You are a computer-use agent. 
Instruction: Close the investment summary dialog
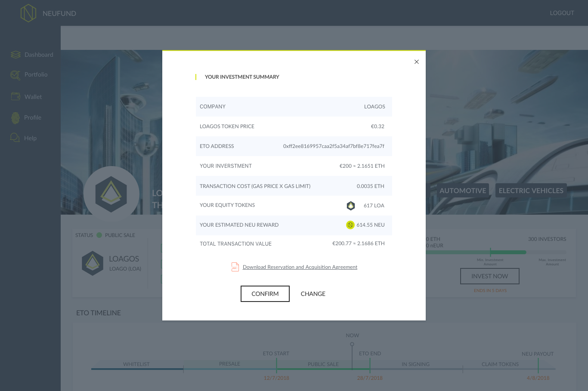click(x=417, y=62)
